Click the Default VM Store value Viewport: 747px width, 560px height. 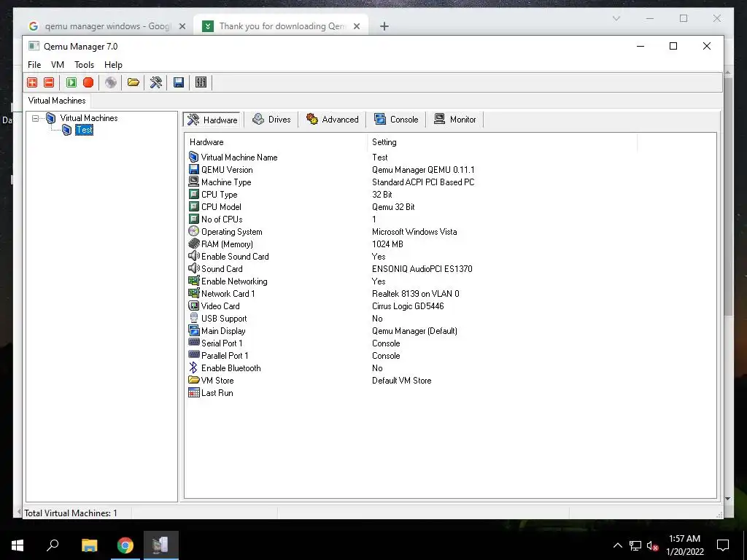pos(402,380)
